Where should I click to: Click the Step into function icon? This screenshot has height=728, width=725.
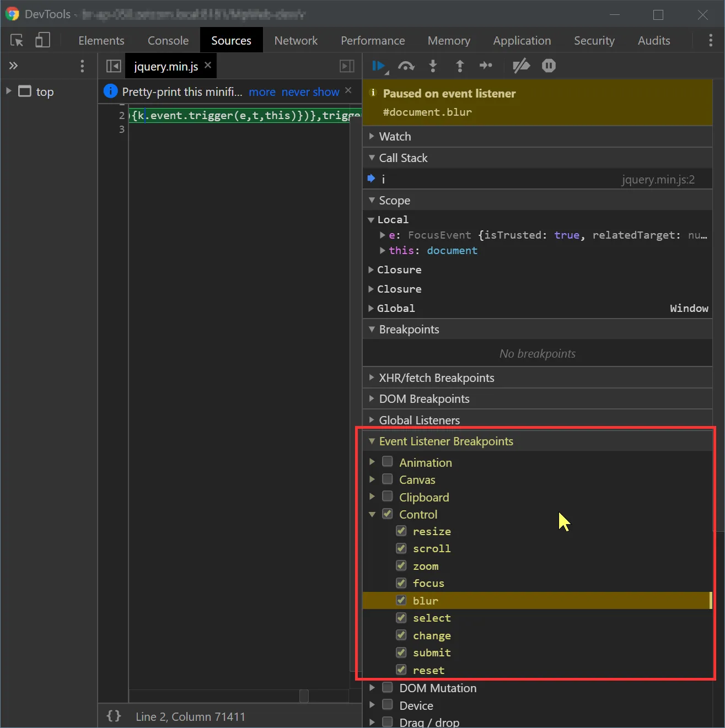click(433, 66)
